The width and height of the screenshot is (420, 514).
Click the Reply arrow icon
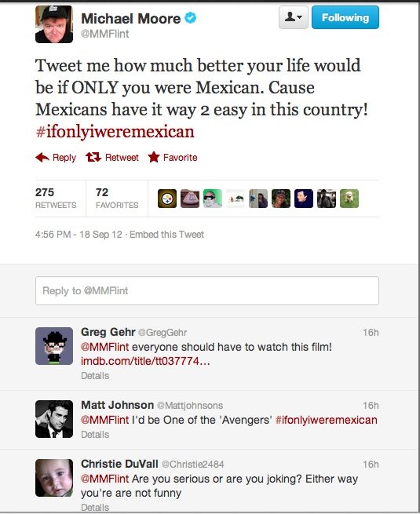tap(42, 158)
